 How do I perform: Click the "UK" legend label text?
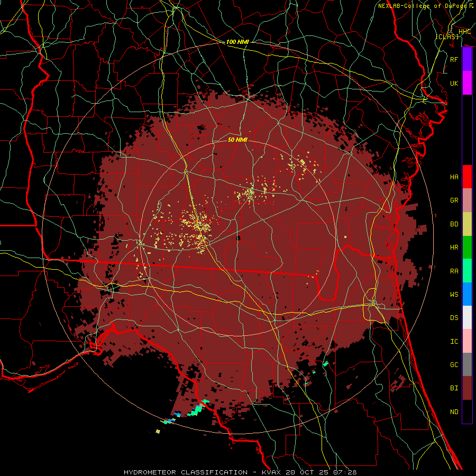454,83
